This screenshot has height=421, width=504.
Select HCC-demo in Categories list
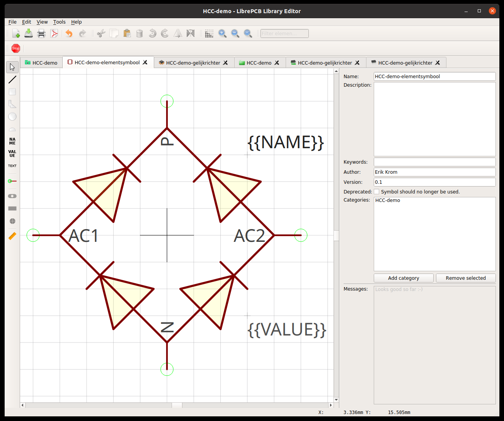[x=388, y=200]
